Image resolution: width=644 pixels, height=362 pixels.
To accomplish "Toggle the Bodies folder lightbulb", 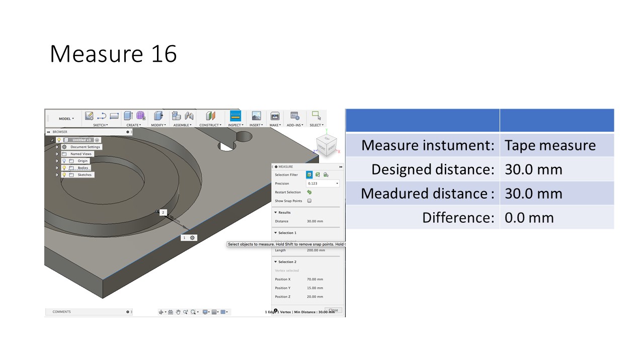I will point(64,168).
